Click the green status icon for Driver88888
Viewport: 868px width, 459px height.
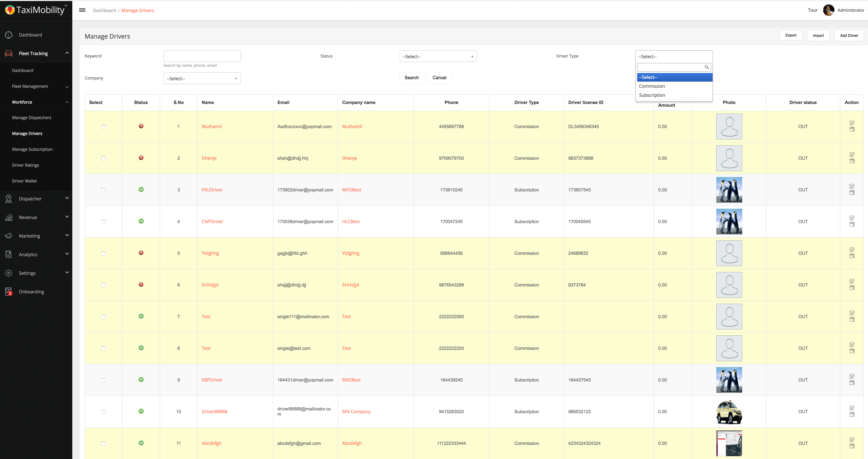point(141,411)
